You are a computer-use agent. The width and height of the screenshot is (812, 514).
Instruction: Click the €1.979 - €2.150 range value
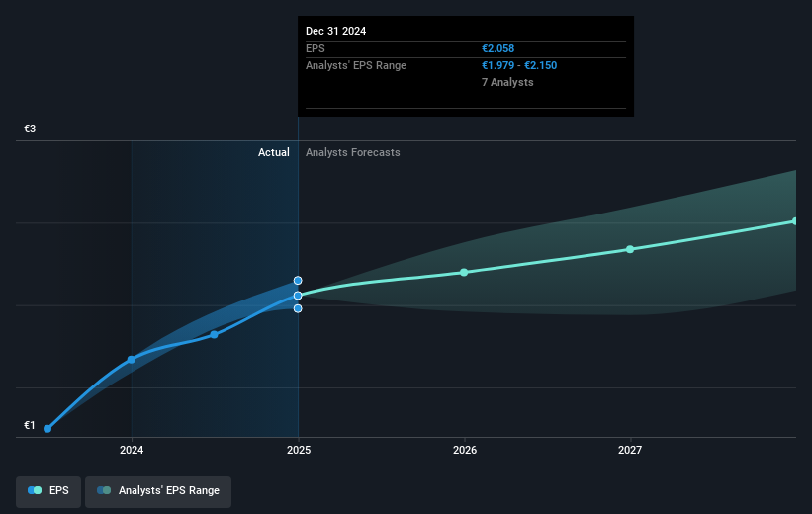pos(519,66)
